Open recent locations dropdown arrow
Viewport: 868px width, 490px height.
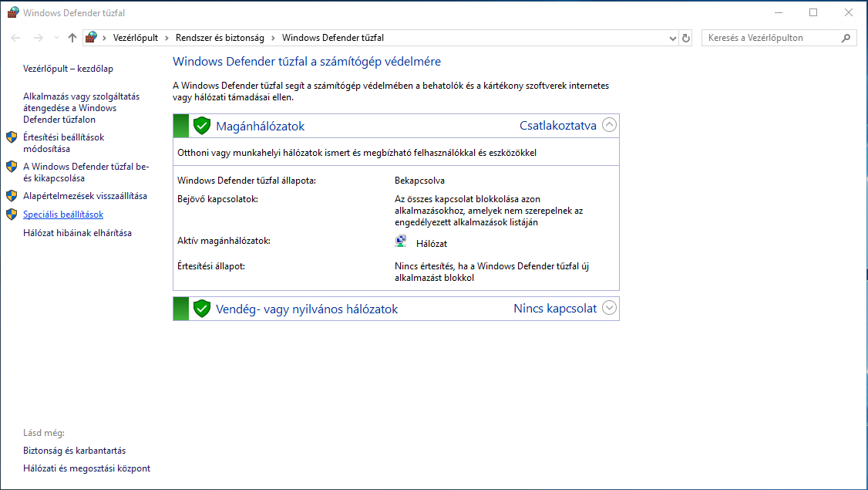pyautogui.click(x=56, y=38)
